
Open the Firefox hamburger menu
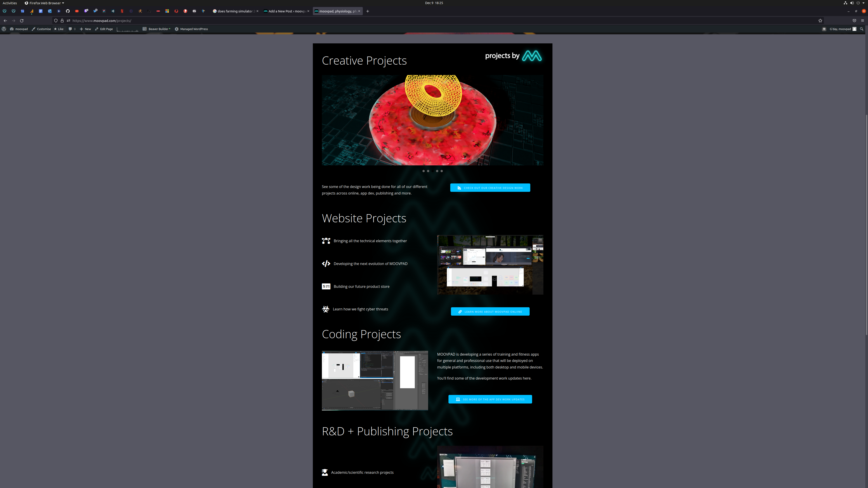click(863, 21)
